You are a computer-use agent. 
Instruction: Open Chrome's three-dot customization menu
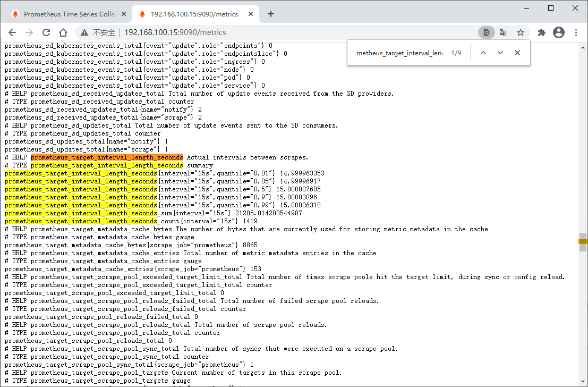[x=577, y=32]
